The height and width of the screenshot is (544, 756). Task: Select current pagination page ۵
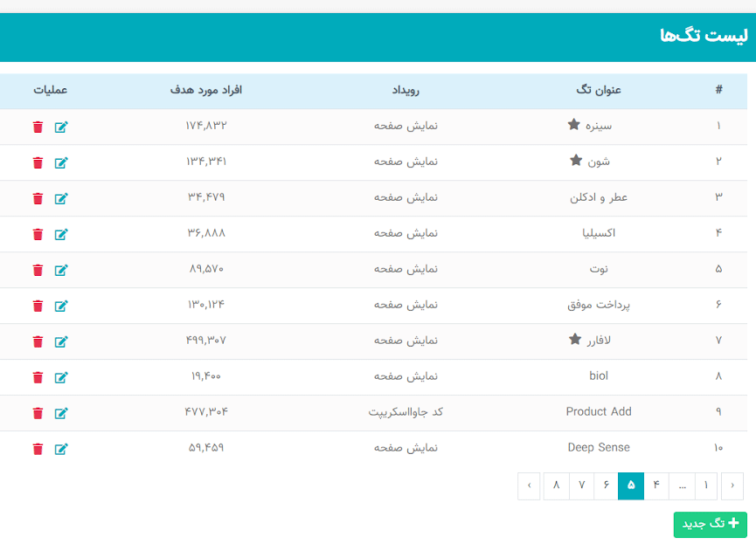(631, 485)
